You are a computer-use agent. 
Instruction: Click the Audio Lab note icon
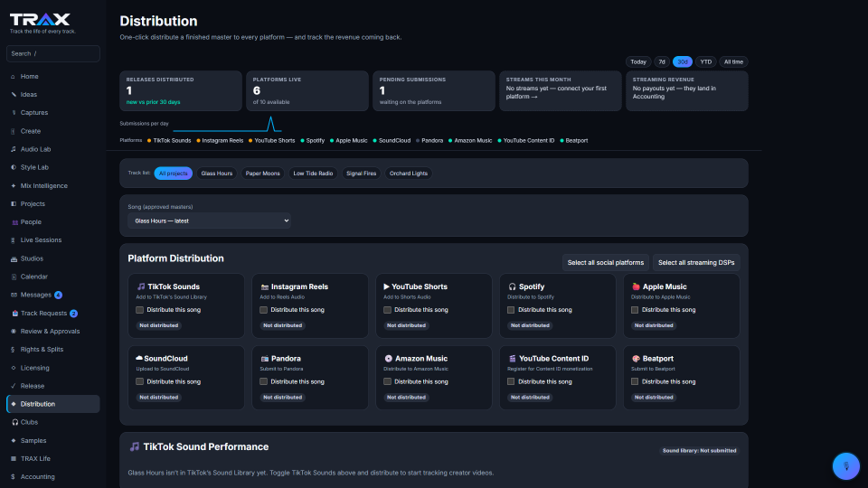[x=14, y=149]
